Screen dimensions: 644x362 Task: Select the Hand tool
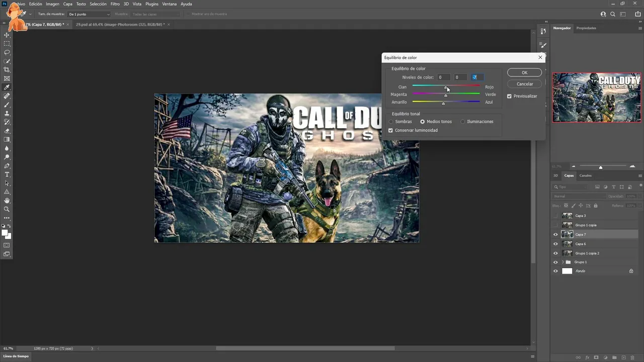coord(7,201)
